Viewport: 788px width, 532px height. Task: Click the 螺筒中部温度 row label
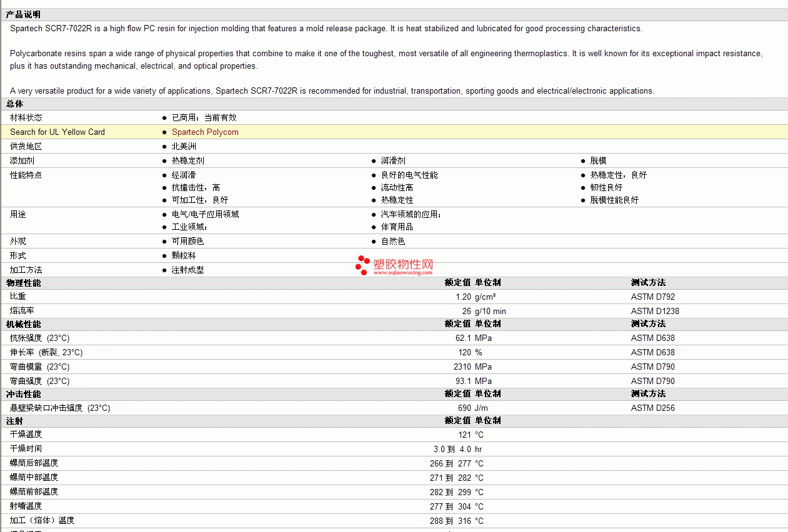click(x=34, y=477)
